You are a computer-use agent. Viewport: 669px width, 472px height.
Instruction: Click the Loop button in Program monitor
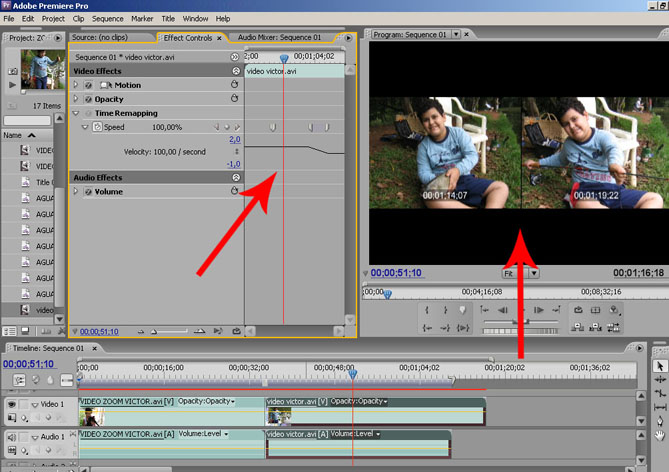coord(578,310)
